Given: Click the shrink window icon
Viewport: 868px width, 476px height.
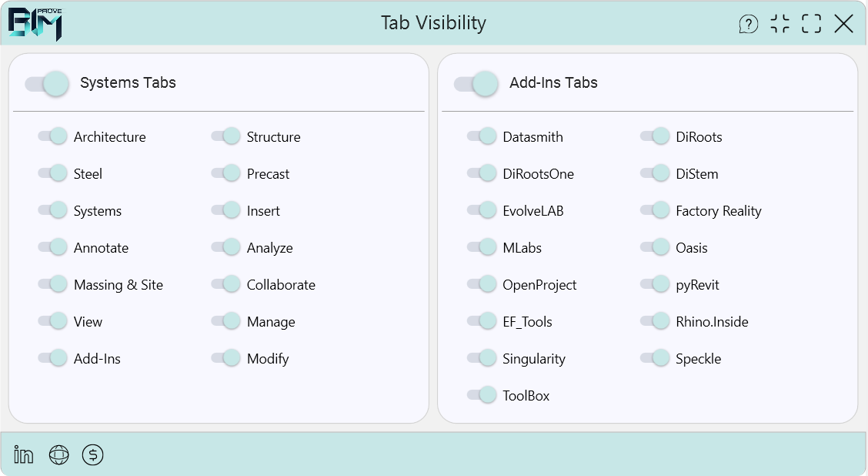Looking at the screenshot, I should [x=780, y=24].
